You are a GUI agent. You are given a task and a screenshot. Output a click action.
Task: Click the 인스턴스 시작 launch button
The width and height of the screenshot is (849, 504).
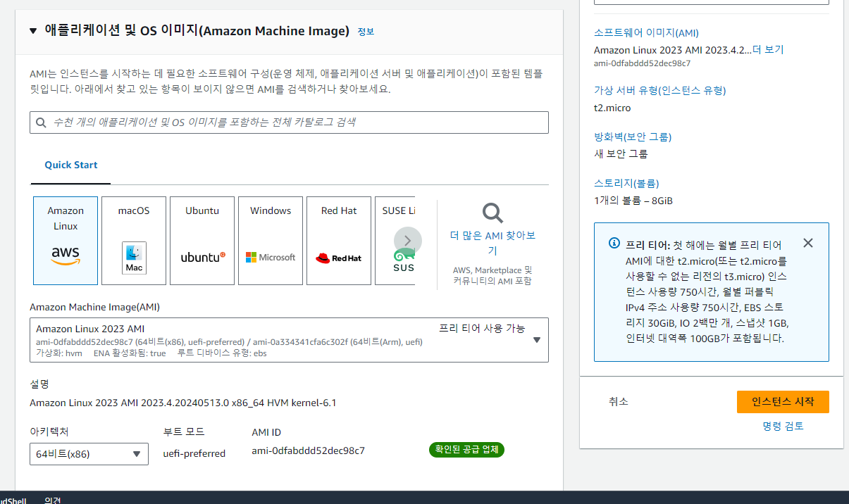coord(783,402)
